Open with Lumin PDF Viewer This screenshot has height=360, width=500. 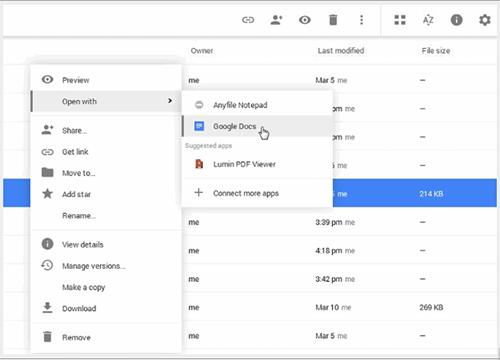(x=257, y=164)
